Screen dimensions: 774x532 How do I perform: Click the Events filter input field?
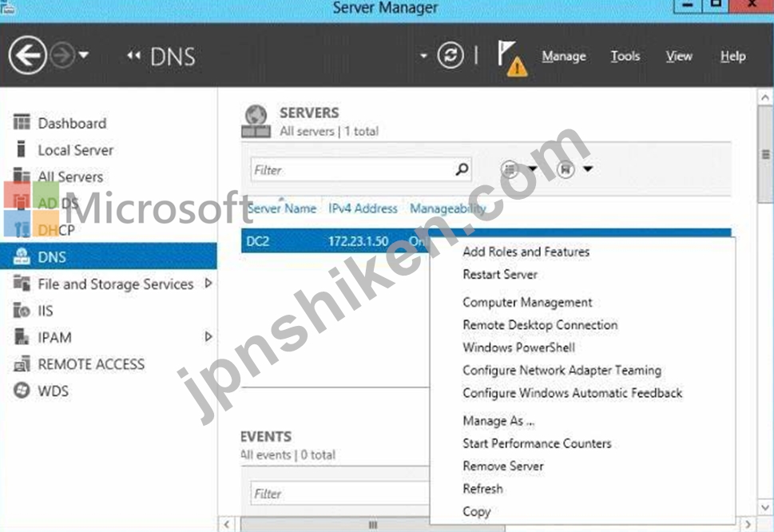pyautogui.click(x=340, y=494)
